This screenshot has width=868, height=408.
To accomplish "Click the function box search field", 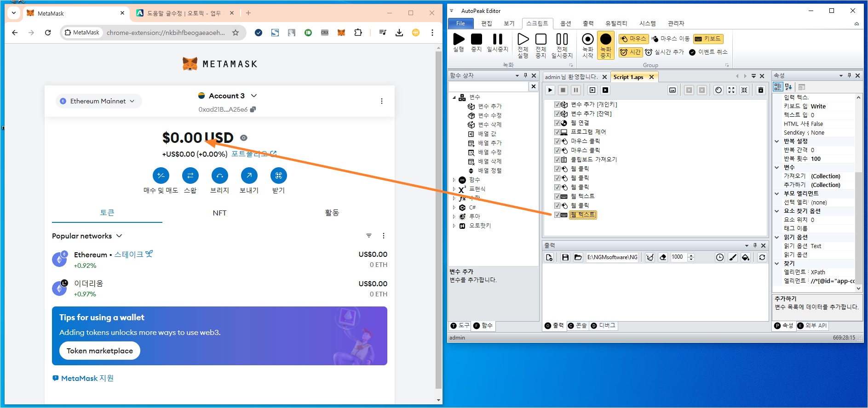I will click(489, 86).
